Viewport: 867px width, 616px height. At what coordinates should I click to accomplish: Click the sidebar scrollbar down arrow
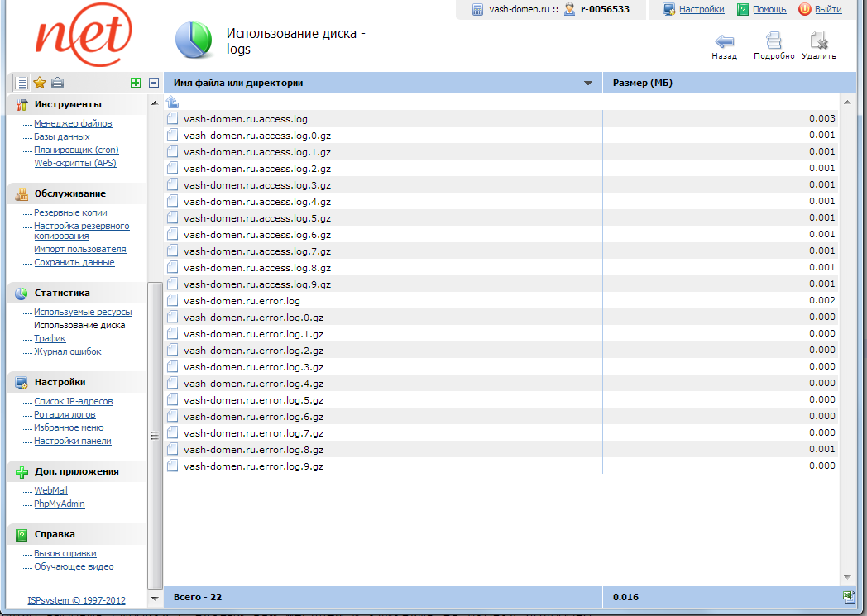pos(154,599)
